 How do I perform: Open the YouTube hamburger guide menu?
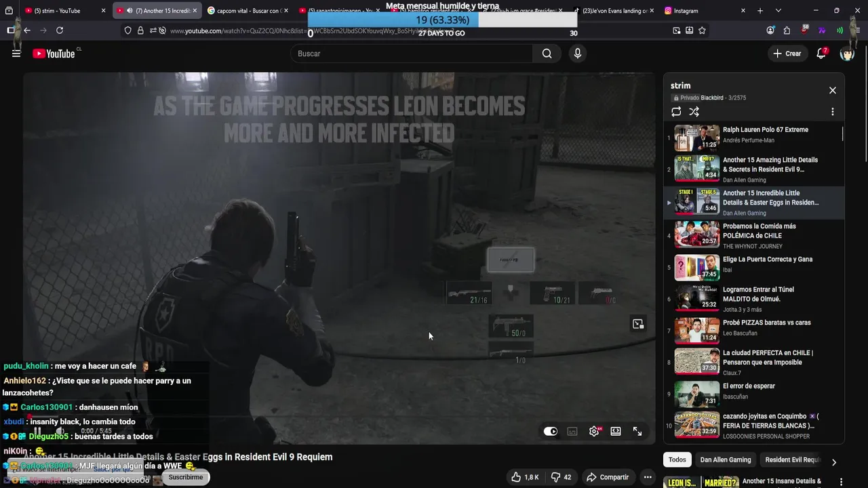[x=16, y=54]
